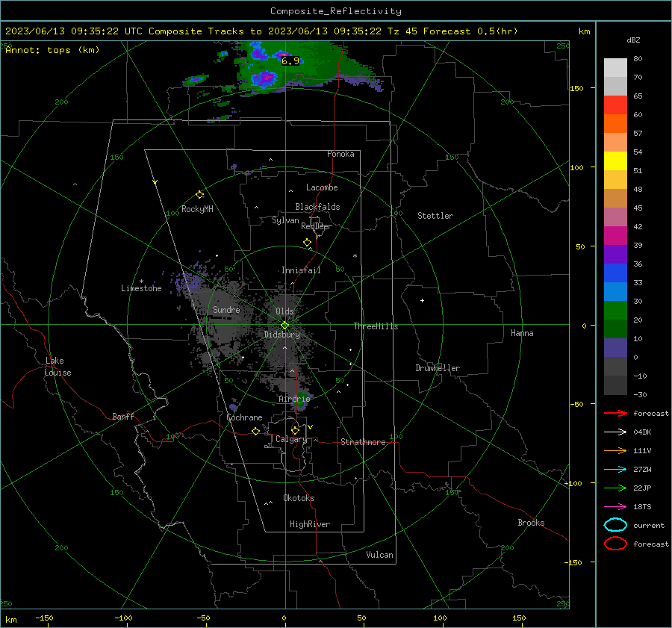Click the Blackfalds town label
672x628 pixels.
pos(317,207)
